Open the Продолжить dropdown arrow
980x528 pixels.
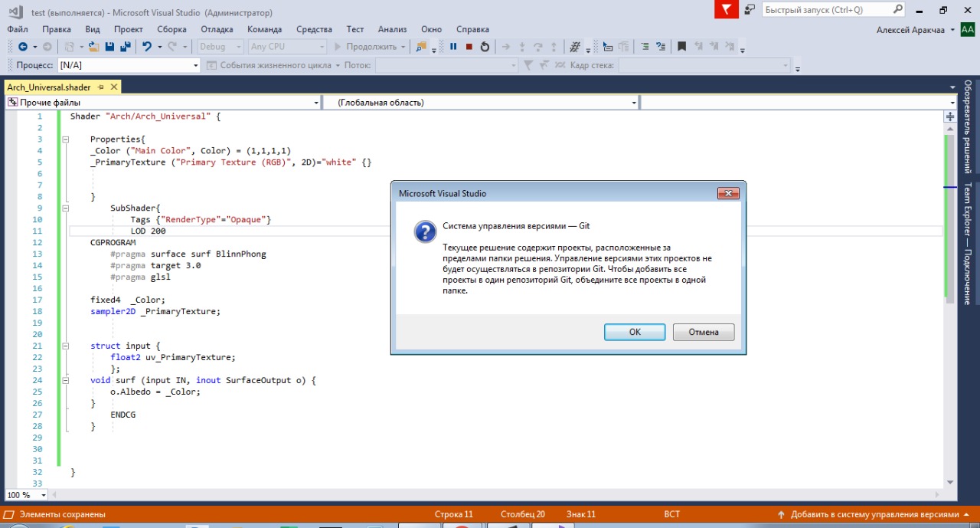403,47
